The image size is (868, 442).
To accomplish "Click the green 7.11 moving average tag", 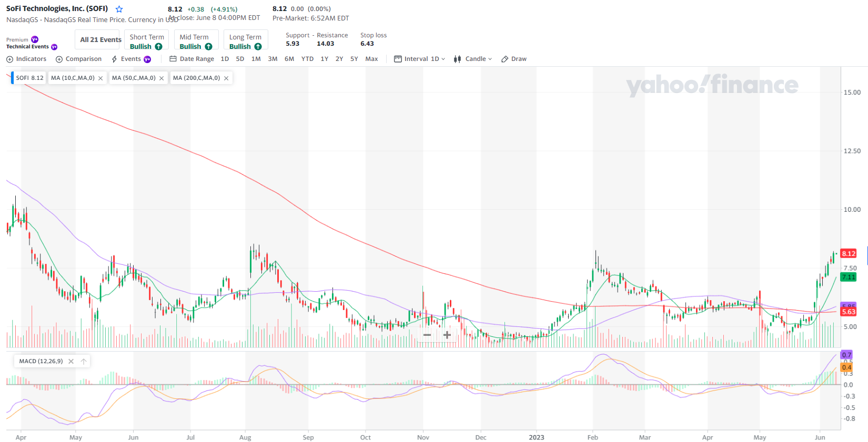I will [x=849, y=277].
